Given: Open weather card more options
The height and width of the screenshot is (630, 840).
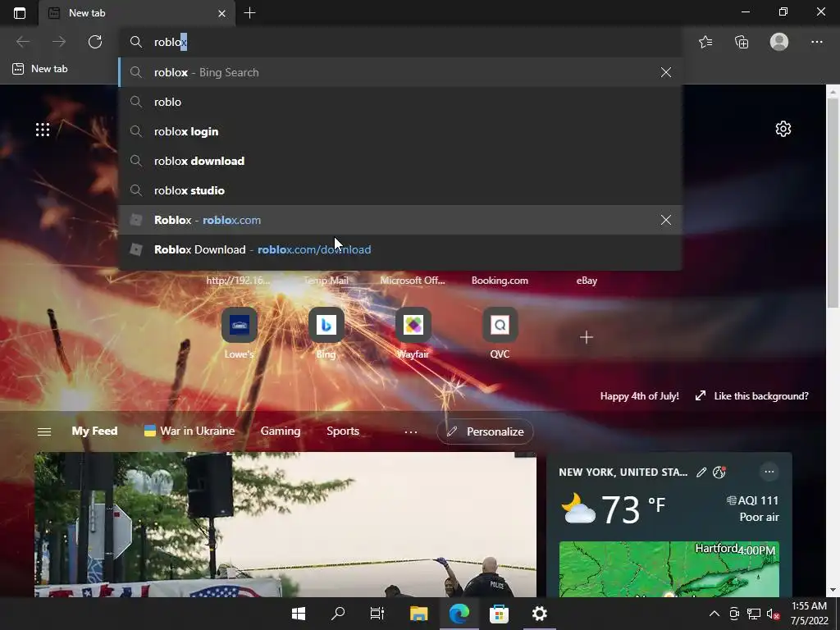Looking at the screenshot, I should point(769,472).
